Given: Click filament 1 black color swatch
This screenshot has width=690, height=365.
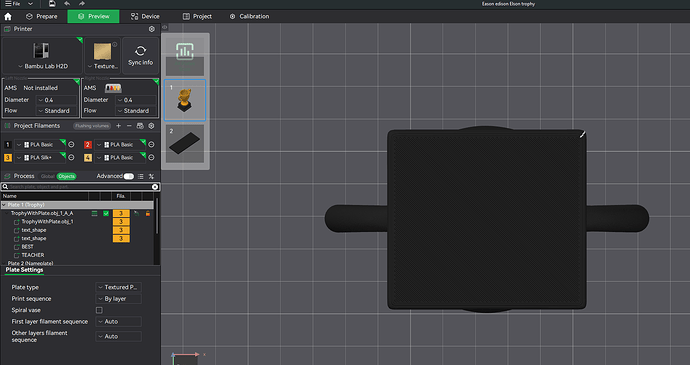Looking at the screenshot, I should 7,144.
